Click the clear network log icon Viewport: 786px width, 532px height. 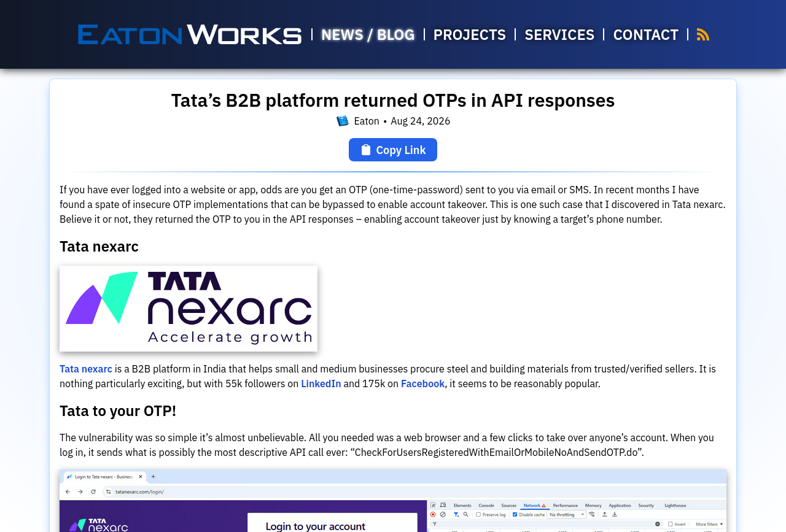443,514
